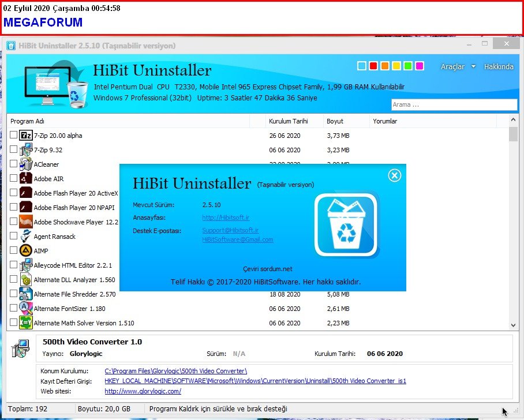Select the yellow theme color swatch

396,66
